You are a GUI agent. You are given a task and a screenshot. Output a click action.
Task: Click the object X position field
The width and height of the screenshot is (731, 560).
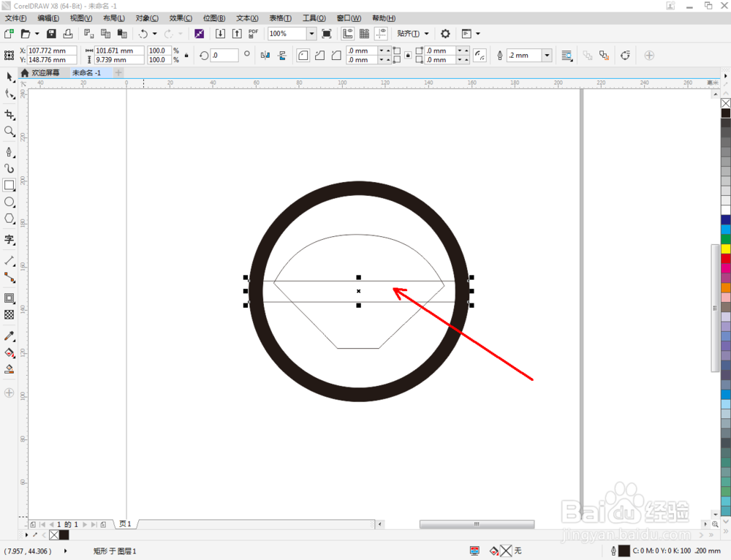point(52,50)
